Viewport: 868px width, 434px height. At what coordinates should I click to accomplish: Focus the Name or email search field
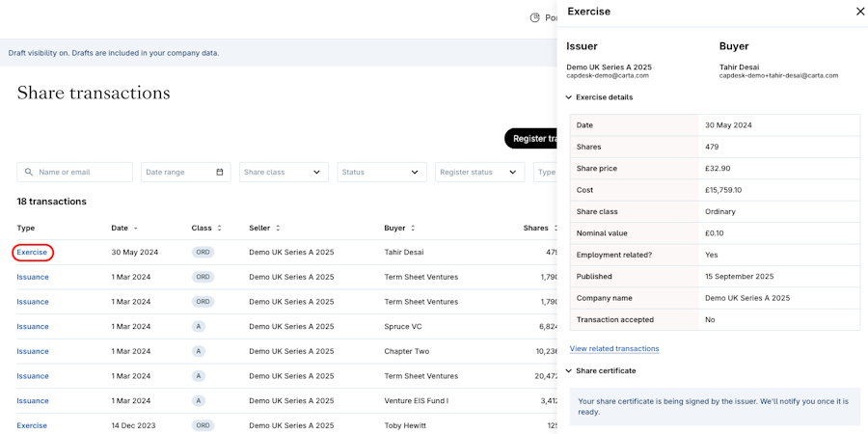click(82, 173)
